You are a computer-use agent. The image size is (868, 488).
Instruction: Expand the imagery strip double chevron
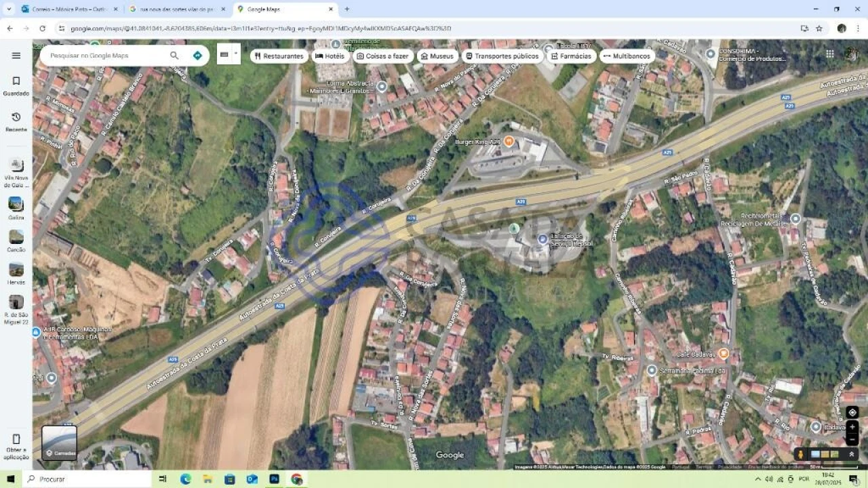[x=852, y=454]
